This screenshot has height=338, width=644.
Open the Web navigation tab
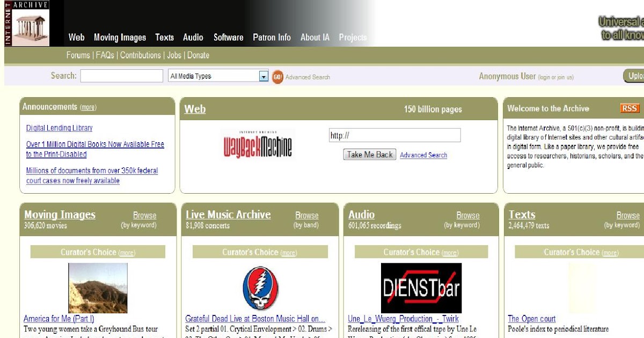click(77, 38)
